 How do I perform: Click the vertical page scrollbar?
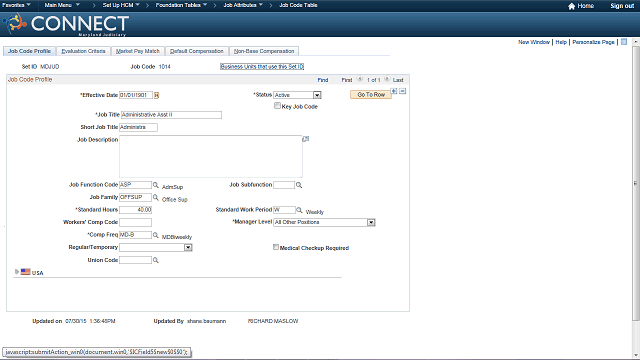tap(636, 183)
